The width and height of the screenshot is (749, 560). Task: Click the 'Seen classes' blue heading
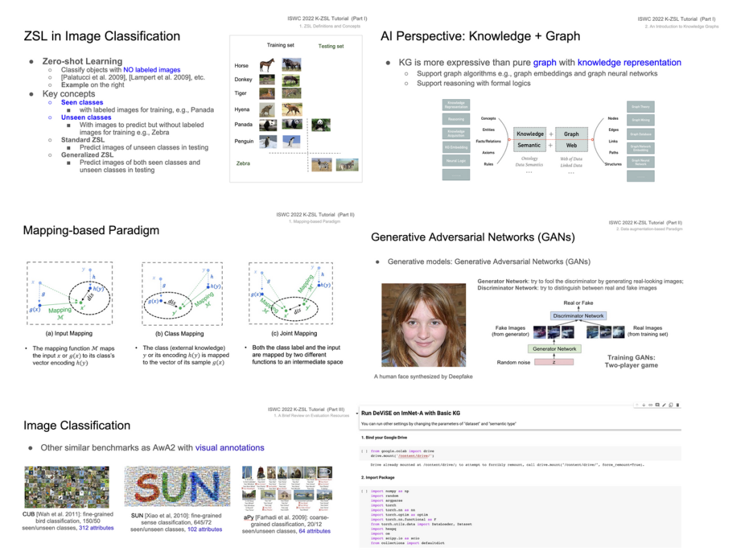pyautogui.click(x=82, y=102)
